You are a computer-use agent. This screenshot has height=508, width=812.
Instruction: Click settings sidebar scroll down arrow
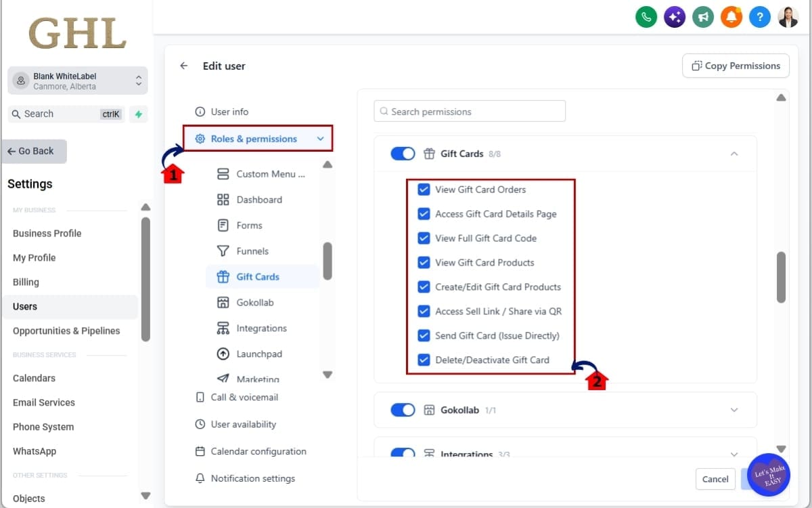[x=145, y=496]
